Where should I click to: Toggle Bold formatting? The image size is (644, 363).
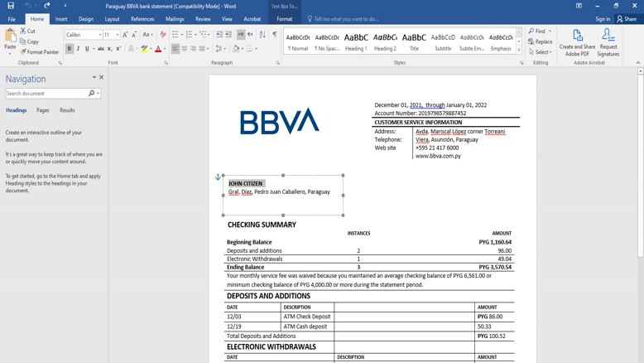(70, 49)
